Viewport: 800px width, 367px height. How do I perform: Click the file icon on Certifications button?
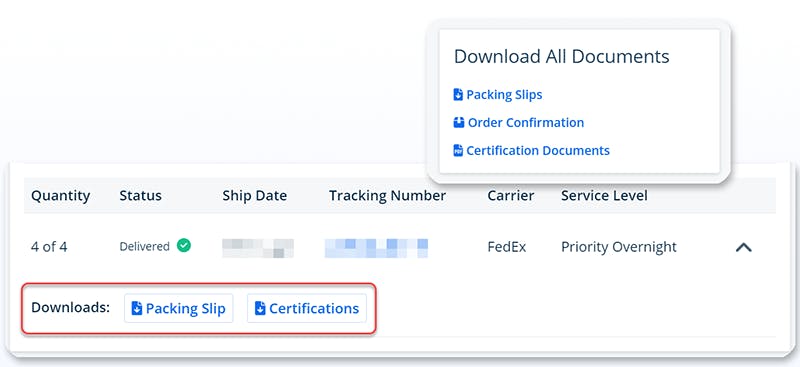[x=260, y=308]
